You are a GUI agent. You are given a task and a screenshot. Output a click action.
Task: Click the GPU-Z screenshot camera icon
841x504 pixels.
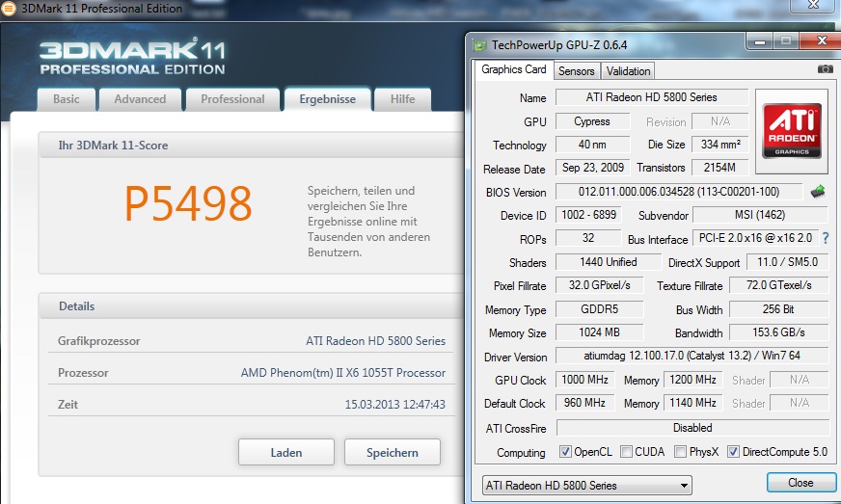[x=825, y=69]
